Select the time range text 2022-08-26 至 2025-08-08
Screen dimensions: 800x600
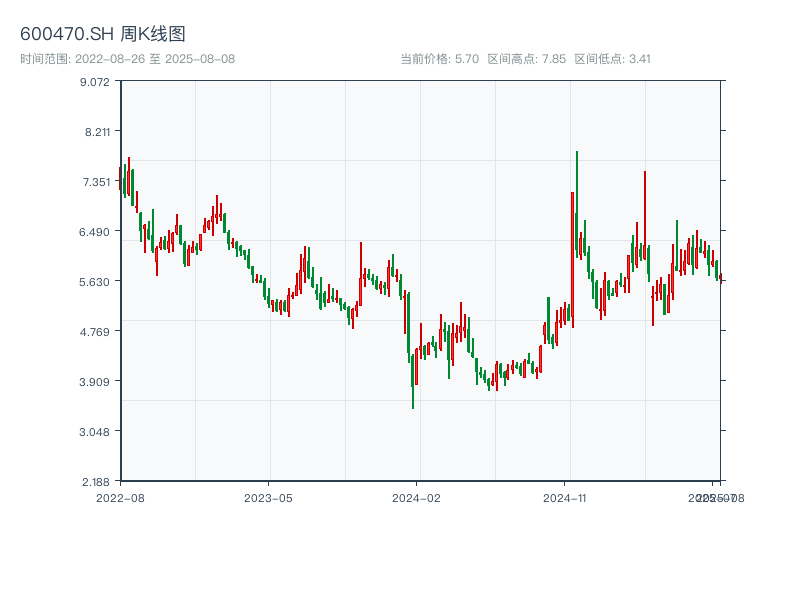coord(155,59)
